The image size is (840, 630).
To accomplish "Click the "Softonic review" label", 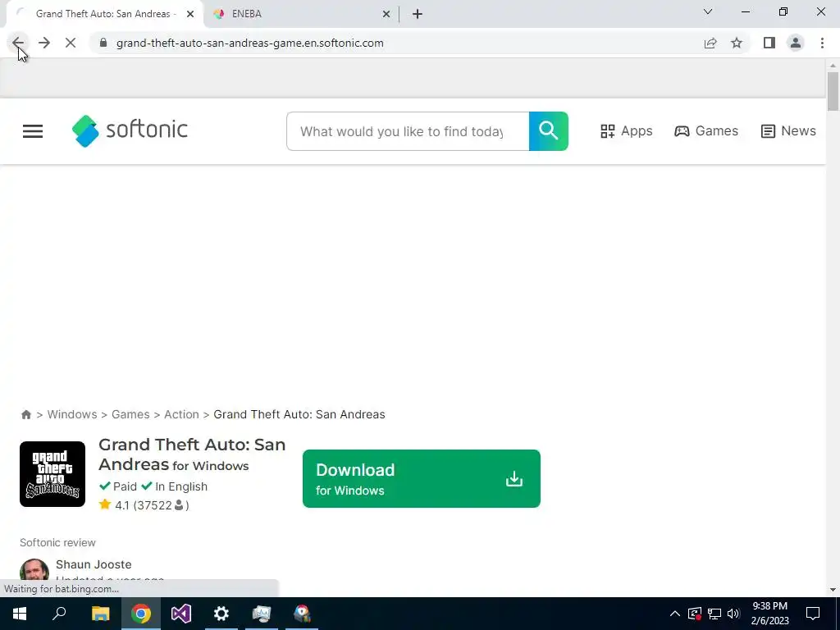I will tap(58, 543).
